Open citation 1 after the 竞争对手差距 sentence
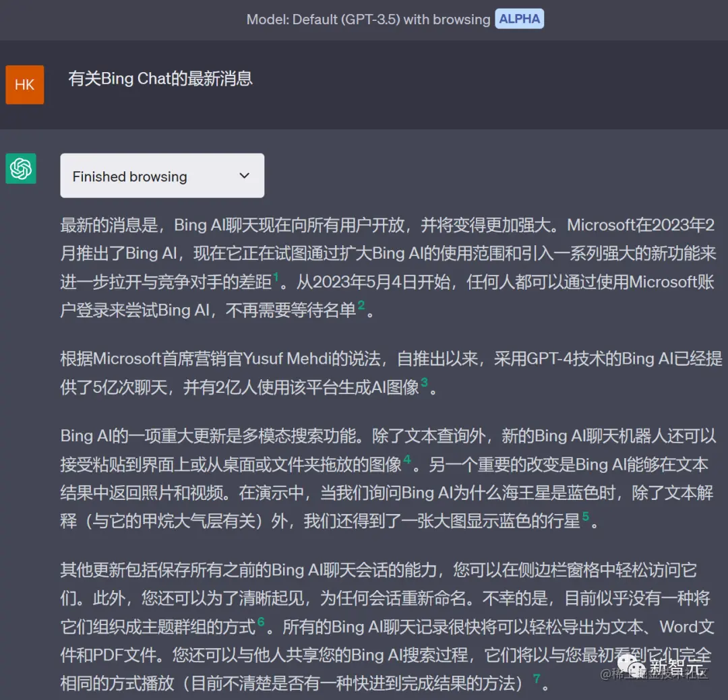Image resolution: width=728 pixels, height=700 pixels. [x=276, y=276]
